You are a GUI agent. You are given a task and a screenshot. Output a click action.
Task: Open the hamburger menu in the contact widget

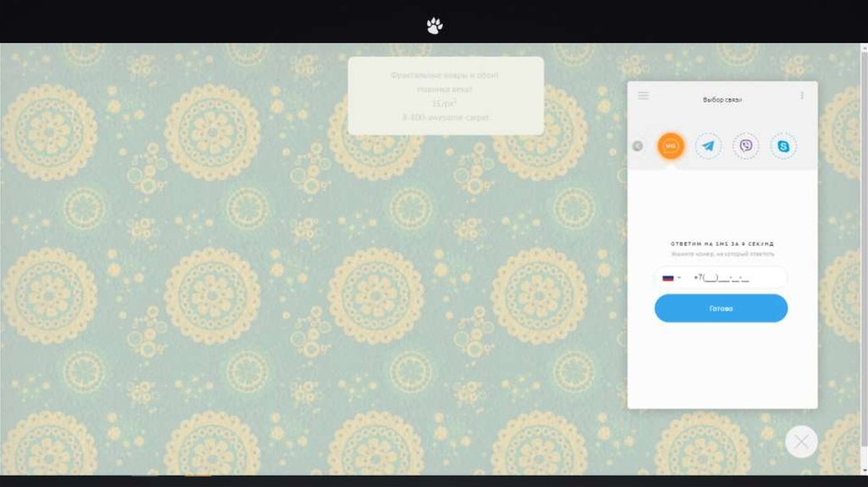coord(643,96)
